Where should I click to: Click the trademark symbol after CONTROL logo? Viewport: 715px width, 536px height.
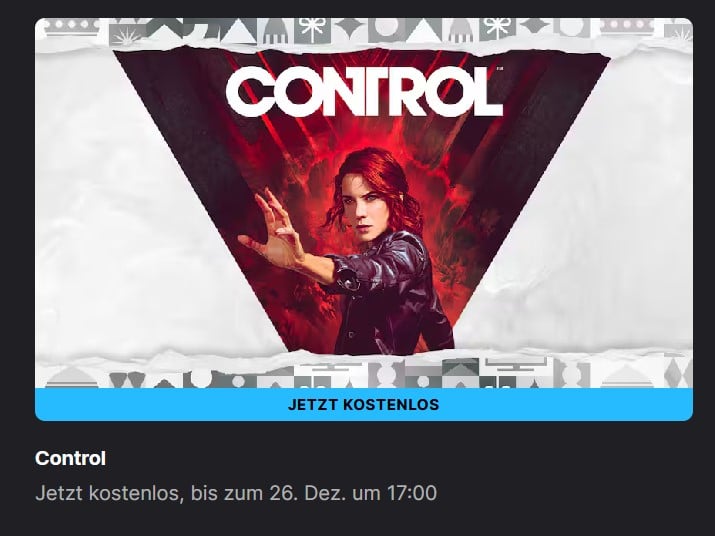click(x=499, y=69)
